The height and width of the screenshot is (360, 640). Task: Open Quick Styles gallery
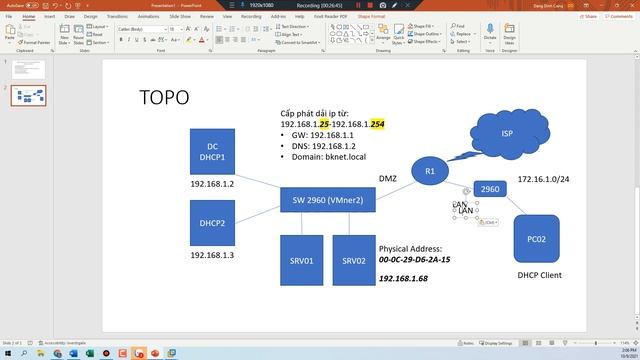(x=398, y=34)
